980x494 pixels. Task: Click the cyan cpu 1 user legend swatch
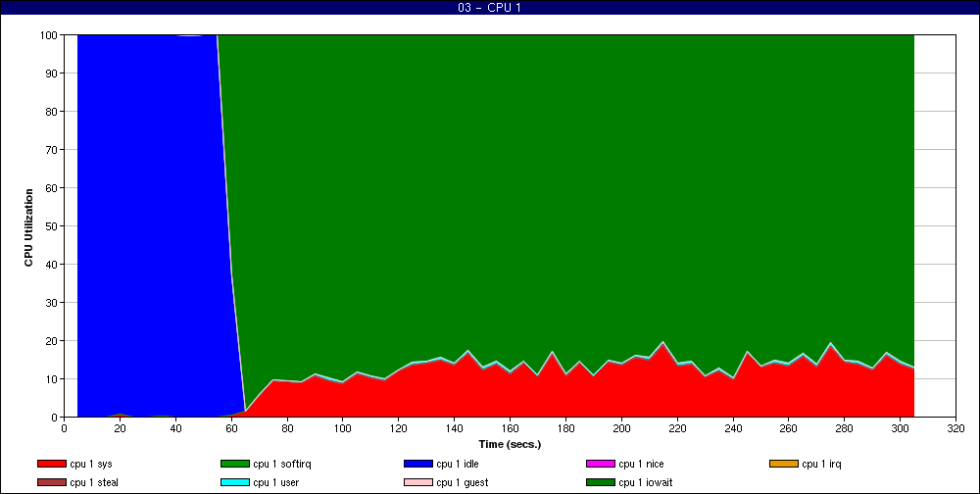(234, 483)
